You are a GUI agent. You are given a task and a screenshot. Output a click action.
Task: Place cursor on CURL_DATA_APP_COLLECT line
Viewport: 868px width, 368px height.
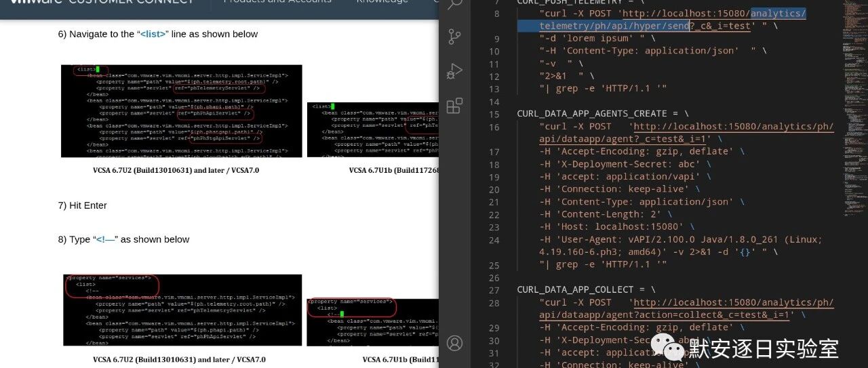(586, 289)
